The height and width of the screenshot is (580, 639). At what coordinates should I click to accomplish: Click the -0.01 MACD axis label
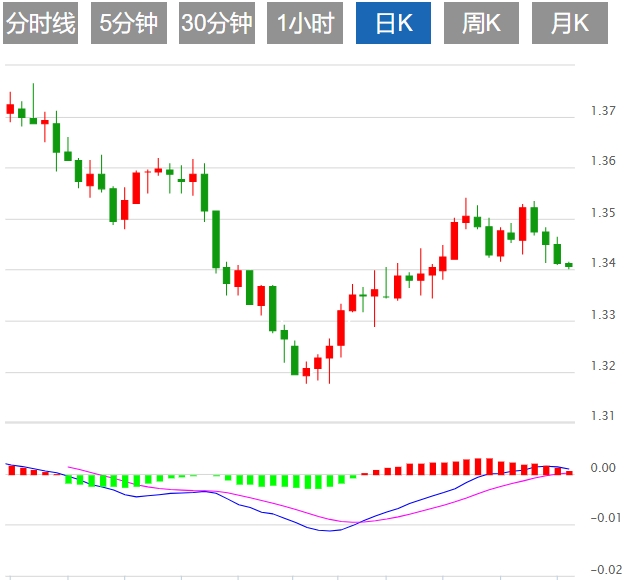point(603,518)
